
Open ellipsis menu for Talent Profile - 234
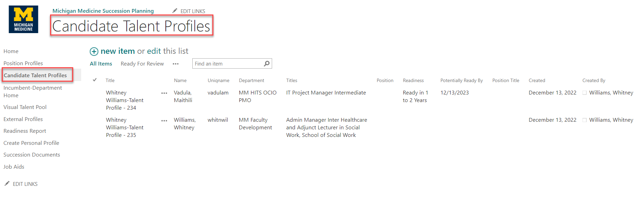[164, 93]
